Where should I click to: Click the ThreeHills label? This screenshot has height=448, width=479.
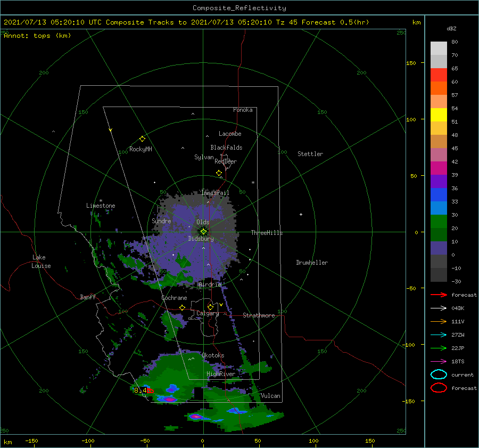[267, 233]
